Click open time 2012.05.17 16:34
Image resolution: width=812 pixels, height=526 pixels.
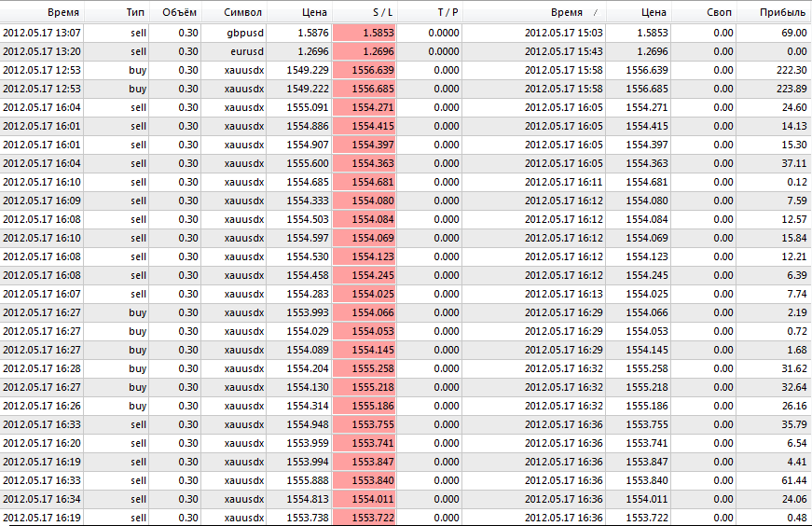(x=41, y=500)
